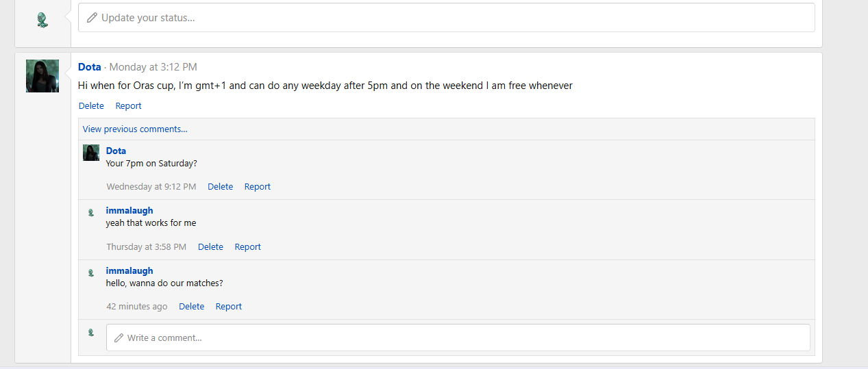The width and height of the screenshot is (868, 369).
Task: Delete the comment posted 42 minutes ago
Action: click(191, 306)
